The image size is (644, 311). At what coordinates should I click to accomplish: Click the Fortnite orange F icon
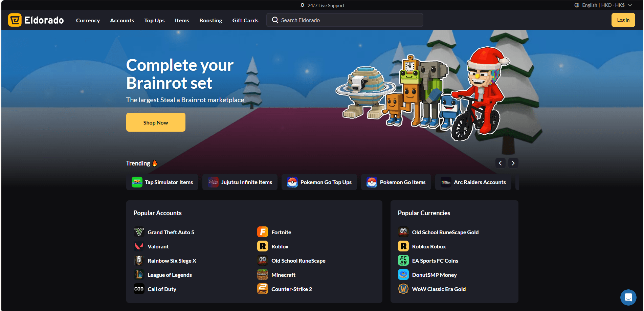(262, 232)
